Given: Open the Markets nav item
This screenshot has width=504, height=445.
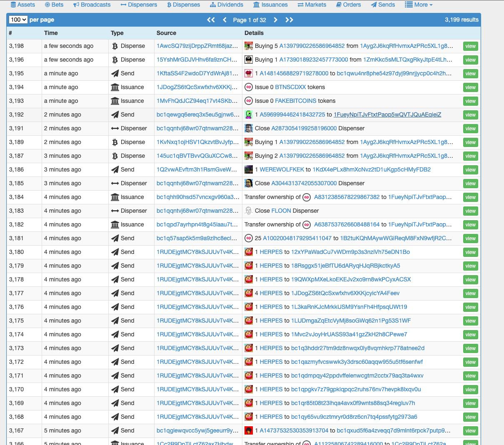Looking at the screenshot, I should coord(312,5).
